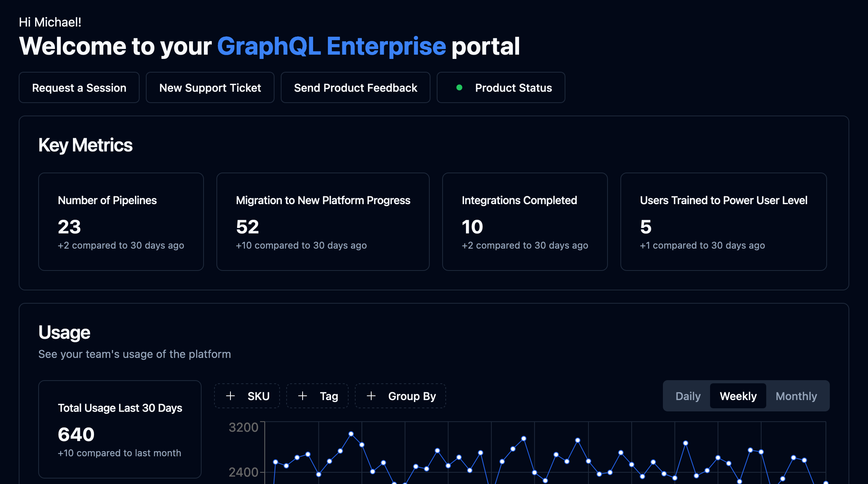Click the value 10 in Integrations card
The width and height of the screenshot is (868, 484).
(x=472, y=227)
